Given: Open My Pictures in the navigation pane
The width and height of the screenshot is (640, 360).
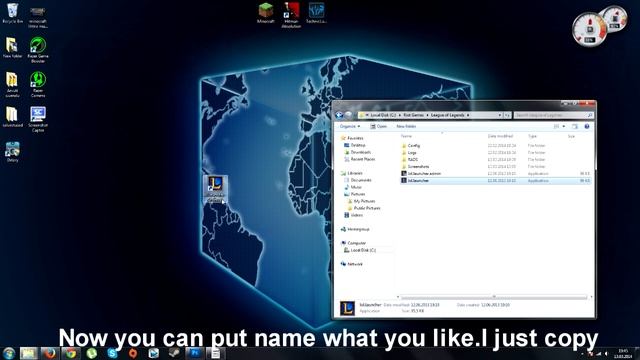Looking at the screenshot, I should [x=364, y=202].
